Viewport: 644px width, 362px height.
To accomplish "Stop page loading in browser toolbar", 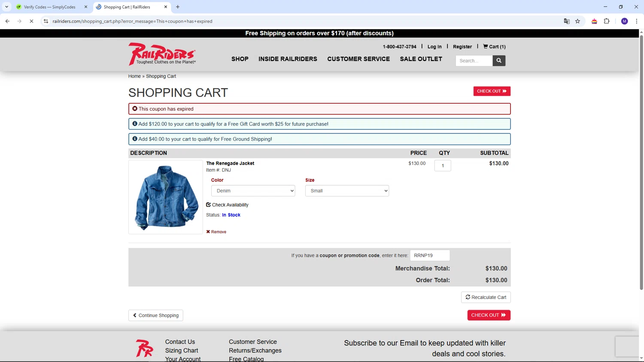I will pos(31,21).
